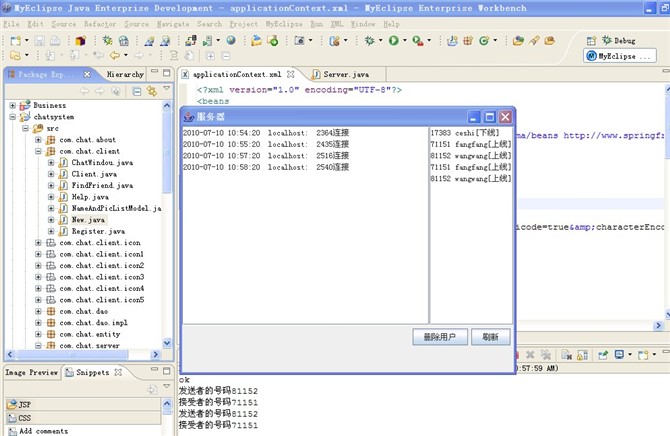Click the yellow Back navigation arrow
The height and width of the screenshot is (436, 670).
click(115, 56)
